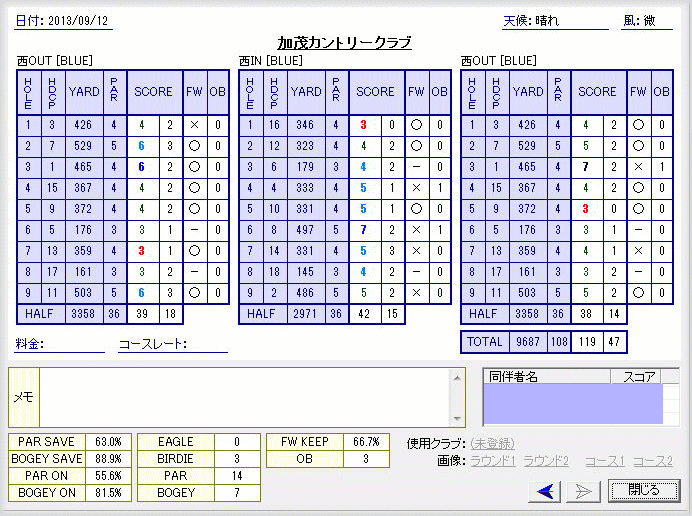
Task: Click the 加茂カントリークラブ course title
Action: click(344, 43)
